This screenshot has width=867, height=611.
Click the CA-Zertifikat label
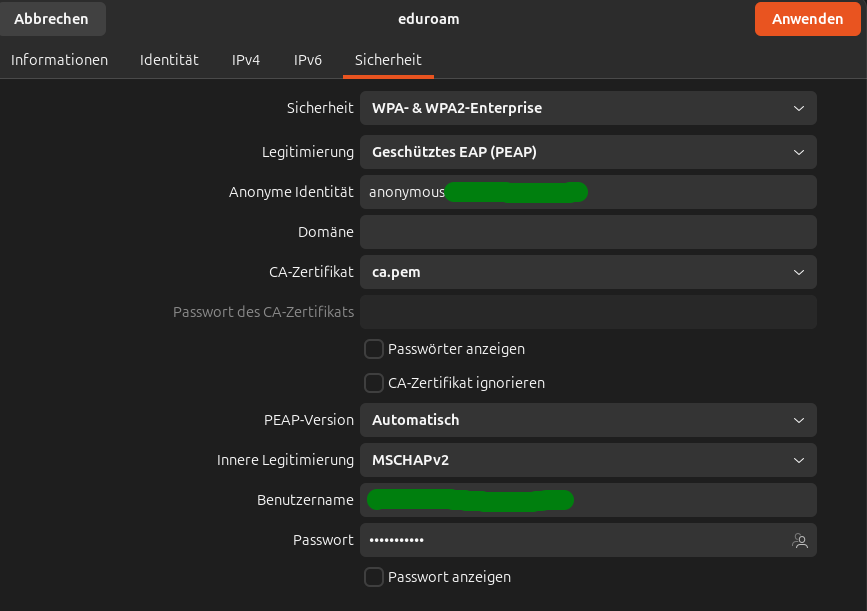click(x=311, y=272)
